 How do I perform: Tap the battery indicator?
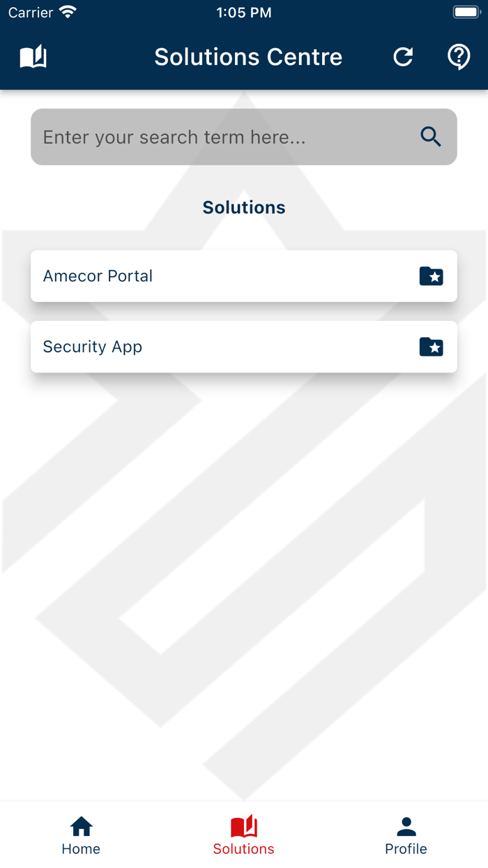click(466, 11)
